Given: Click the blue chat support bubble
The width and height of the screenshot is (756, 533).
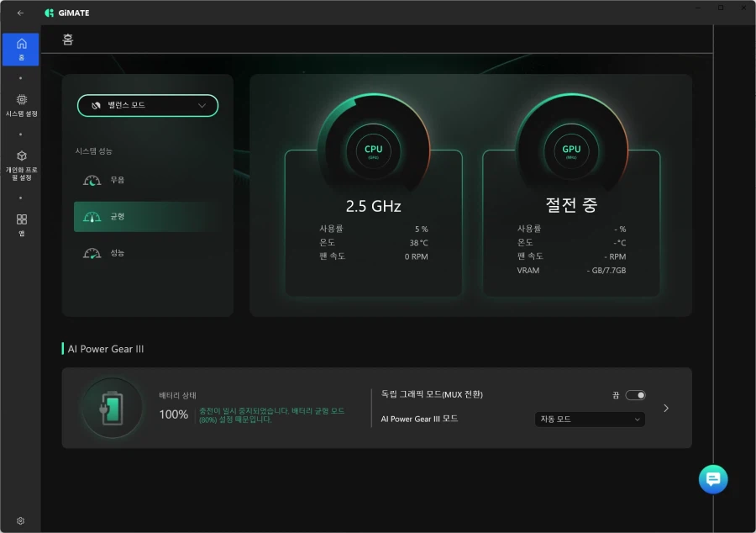Looking at the screenshot, I should [713, 479].
